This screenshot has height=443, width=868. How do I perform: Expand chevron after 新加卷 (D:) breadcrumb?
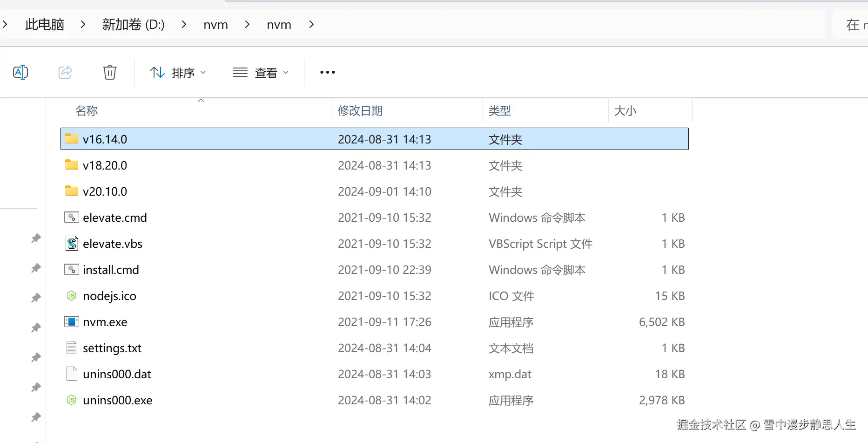click(x=184, y=24)
